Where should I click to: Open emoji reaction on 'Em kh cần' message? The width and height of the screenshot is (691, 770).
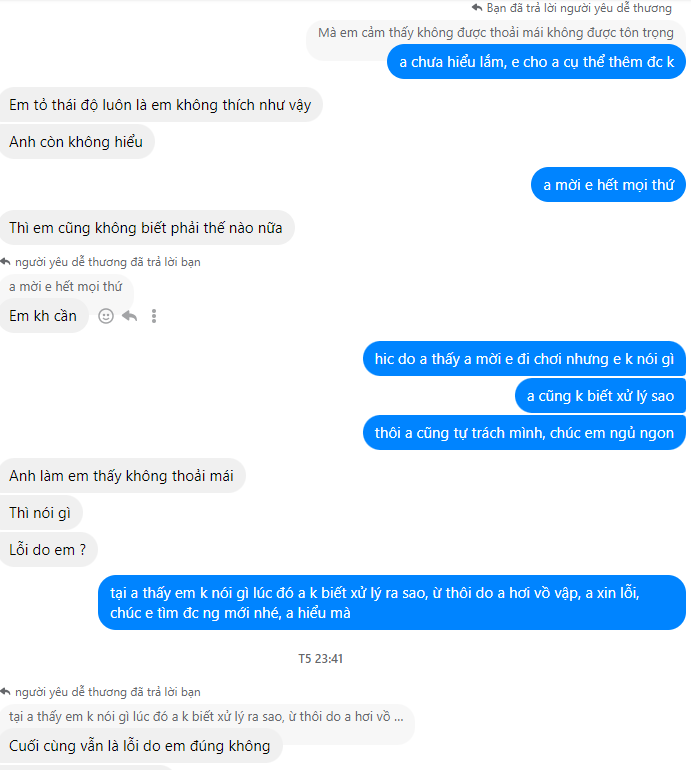pyautogui.click(x=106, y=316)
